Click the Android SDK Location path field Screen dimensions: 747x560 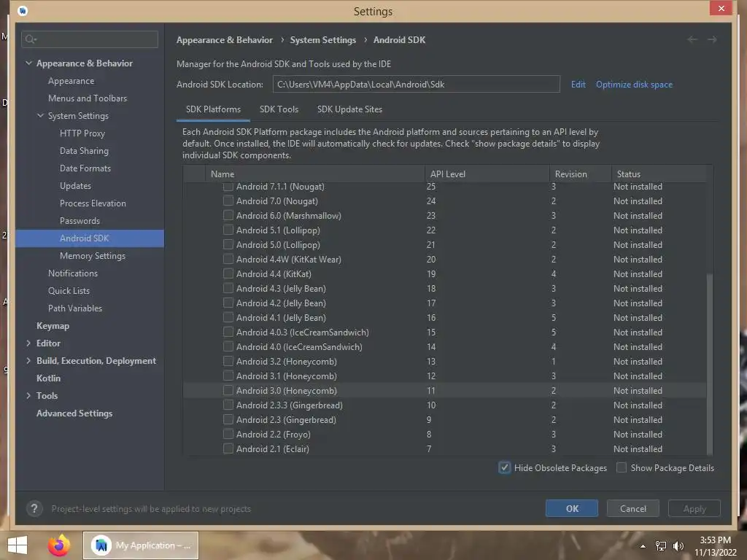coord(416,85)
